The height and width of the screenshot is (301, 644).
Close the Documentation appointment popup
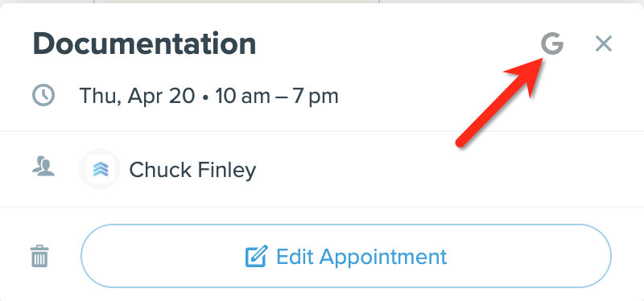tap(604, 43)
